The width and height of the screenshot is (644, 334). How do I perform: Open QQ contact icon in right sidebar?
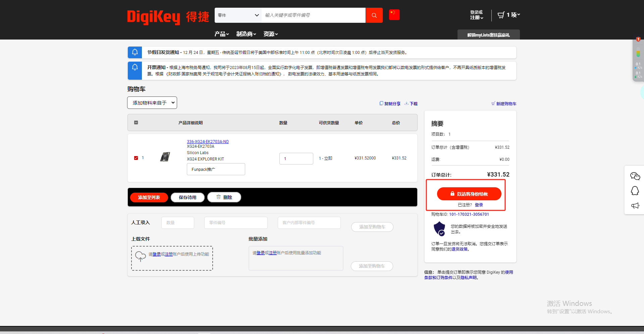click(x=635, y=191)
